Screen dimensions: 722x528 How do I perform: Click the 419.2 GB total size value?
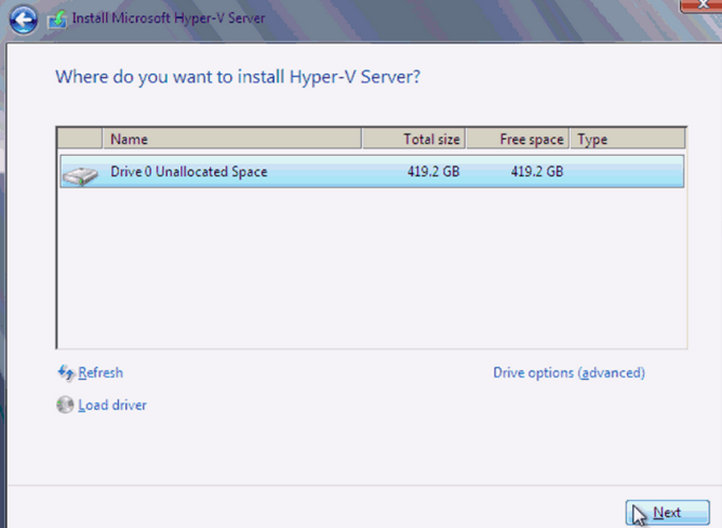433,172
